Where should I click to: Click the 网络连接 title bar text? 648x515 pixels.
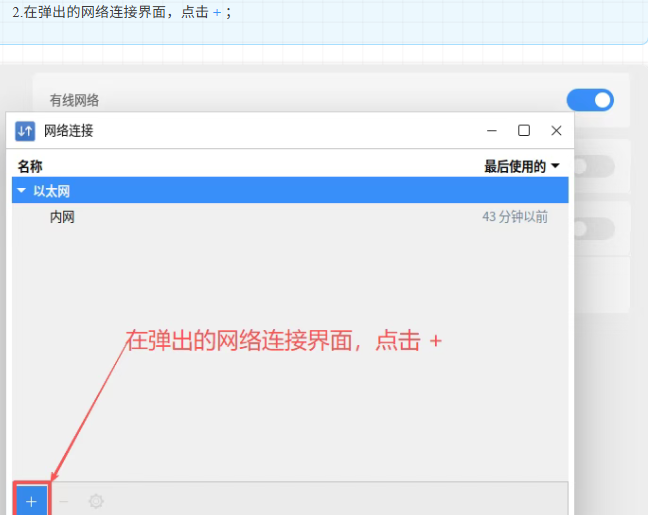point(68,131)
